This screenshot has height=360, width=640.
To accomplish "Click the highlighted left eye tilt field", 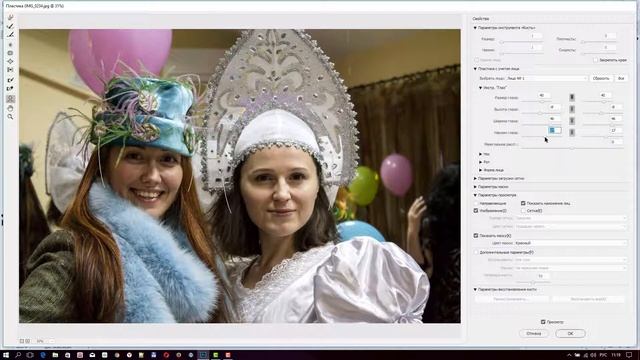I will 554,130.
